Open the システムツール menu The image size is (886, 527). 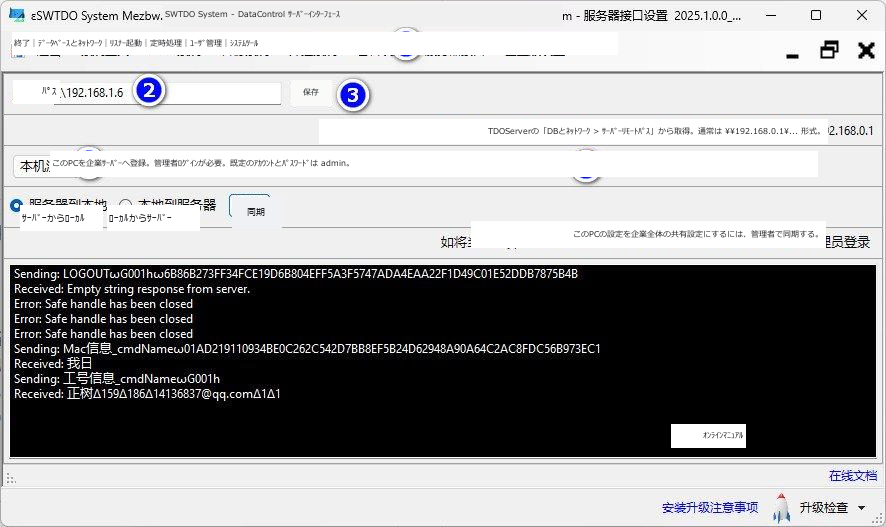tap(244, 43)
